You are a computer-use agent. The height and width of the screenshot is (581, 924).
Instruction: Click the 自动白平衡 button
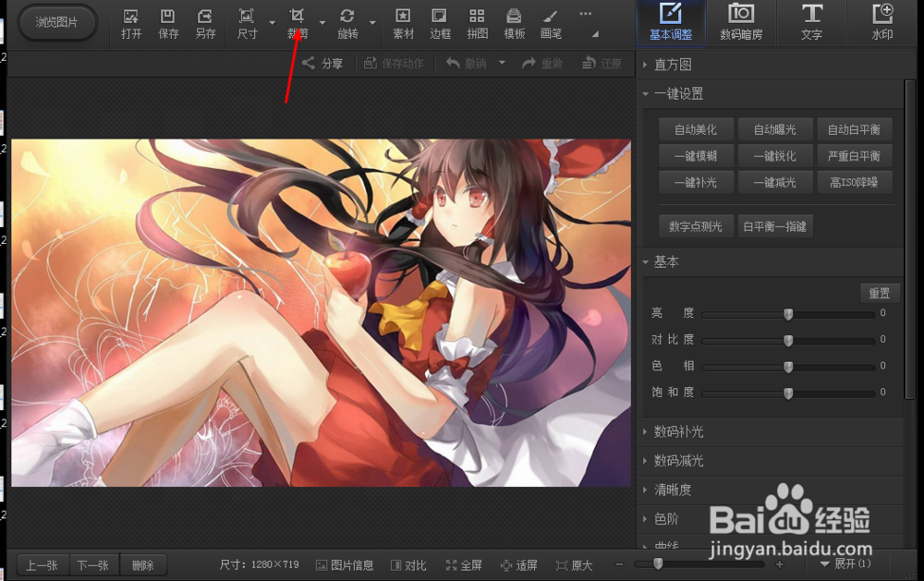(x=854, y=129)
